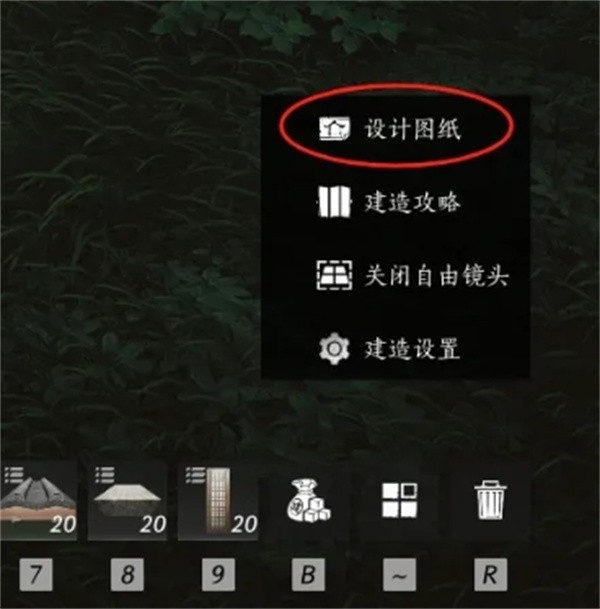
Task: Click the 8 hotkey label
Action: tap(127, 574)
